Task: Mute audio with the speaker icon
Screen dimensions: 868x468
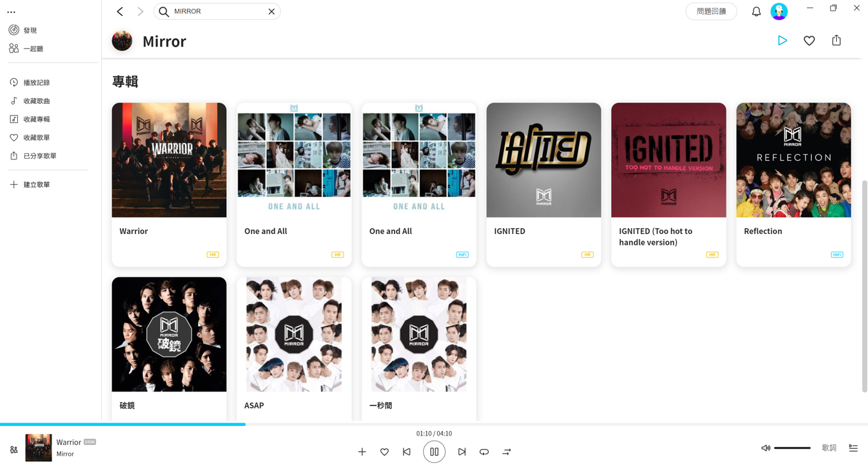Action: tap(766, 448)
